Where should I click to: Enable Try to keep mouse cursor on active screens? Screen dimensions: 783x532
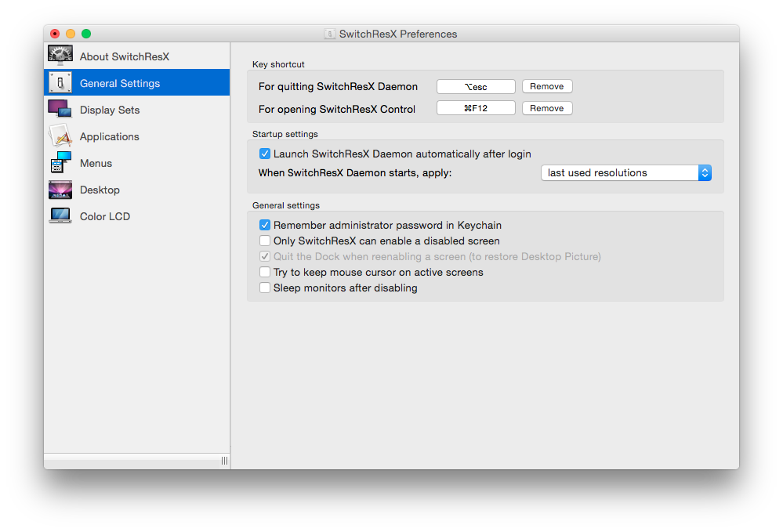click(x=265, y=272)
